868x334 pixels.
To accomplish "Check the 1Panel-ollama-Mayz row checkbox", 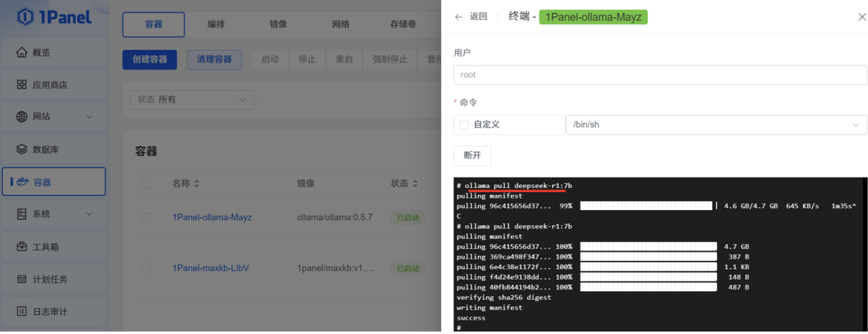I will tap(147, 217).
